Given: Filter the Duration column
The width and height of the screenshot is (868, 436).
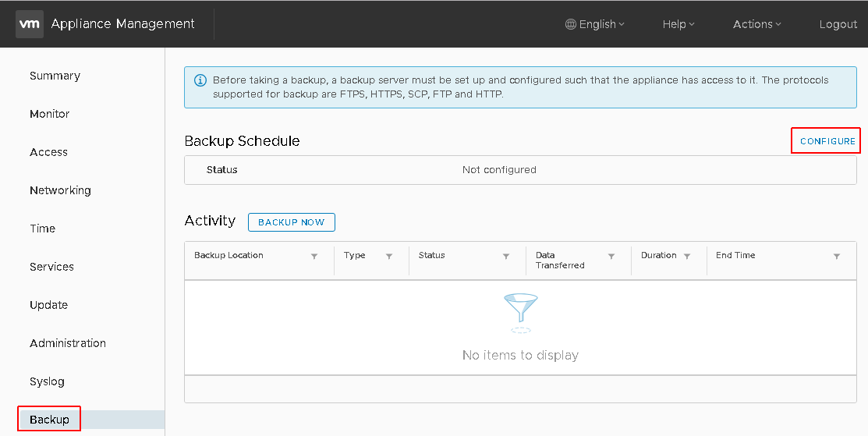Looking at the screenshot, I should coord(687,256).
